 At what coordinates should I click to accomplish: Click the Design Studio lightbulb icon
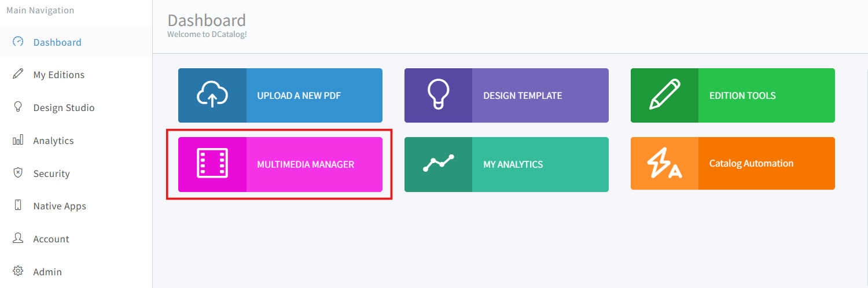pyautogui.click(x=18, y=108)
